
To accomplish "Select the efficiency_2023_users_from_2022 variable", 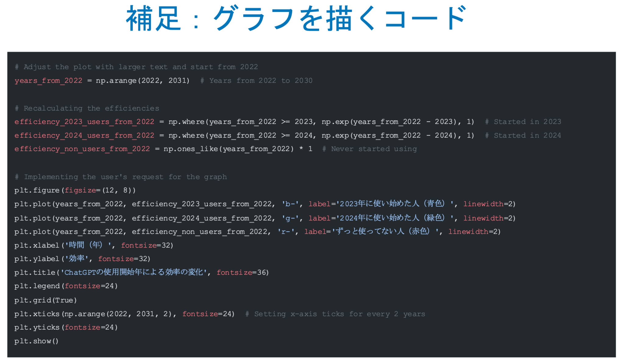I will (x=84, y=122).
